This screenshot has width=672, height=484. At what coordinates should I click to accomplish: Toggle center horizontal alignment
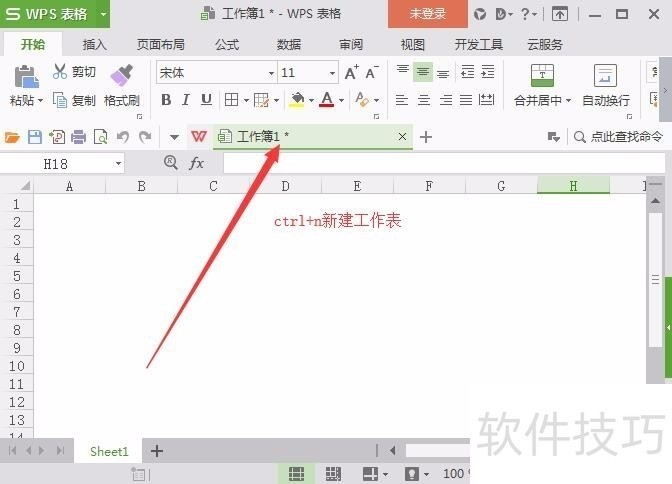(424, 100)
